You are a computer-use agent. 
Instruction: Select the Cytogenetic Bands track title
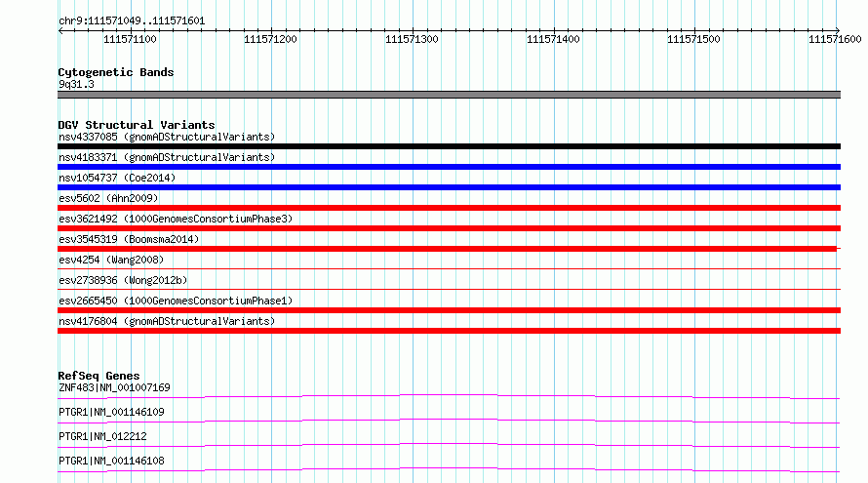(x=116, y=72)
